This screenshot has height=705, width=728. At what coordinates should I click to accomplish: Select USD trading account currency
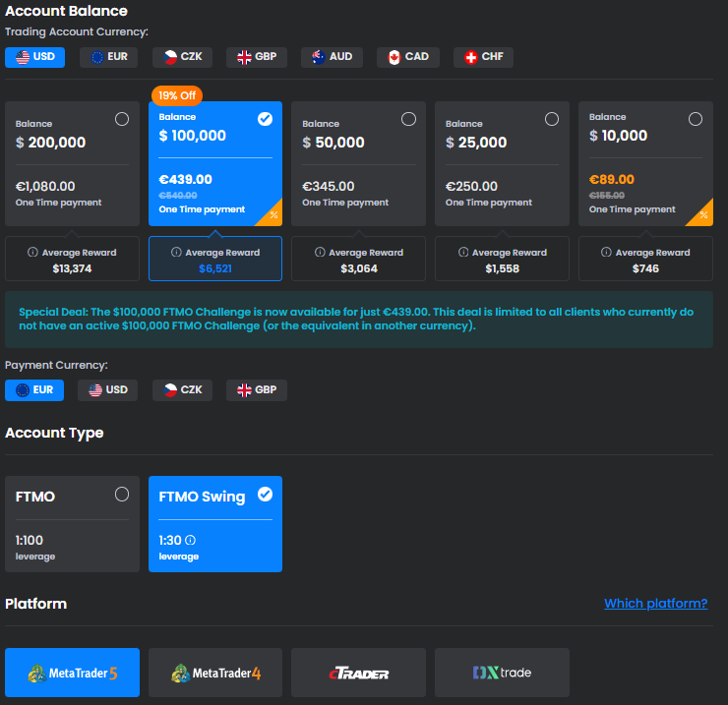(x=34, y=57)
